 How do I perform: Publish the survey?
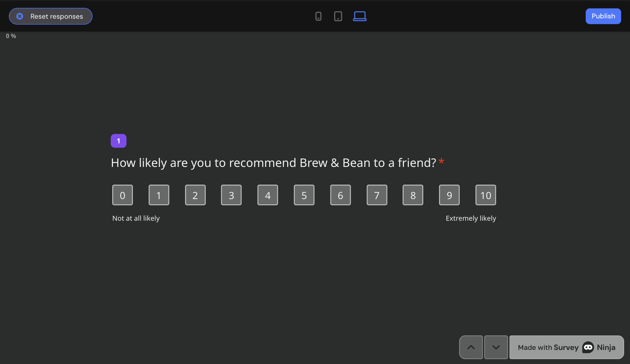pos(603,16)
